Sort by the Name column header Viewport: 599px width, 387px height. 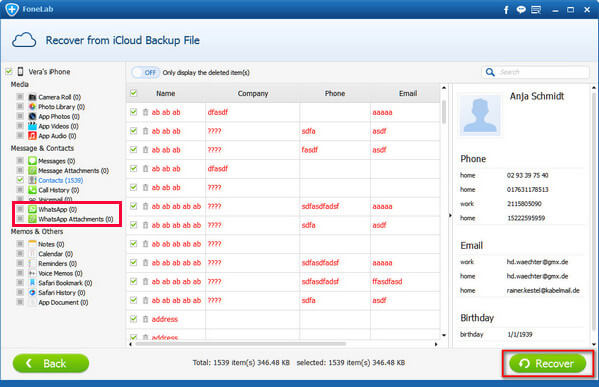coord(165,93)
